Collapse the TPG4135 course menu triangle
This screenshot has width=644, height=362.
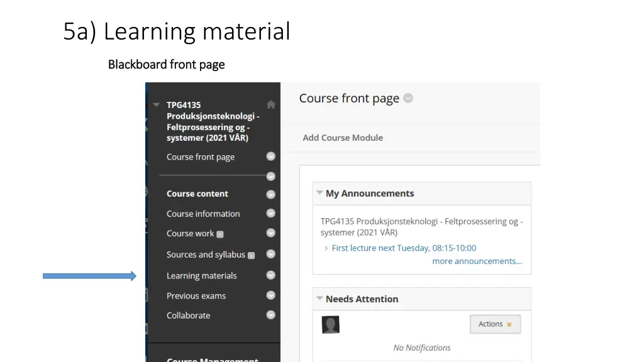(x=156, y=105)
